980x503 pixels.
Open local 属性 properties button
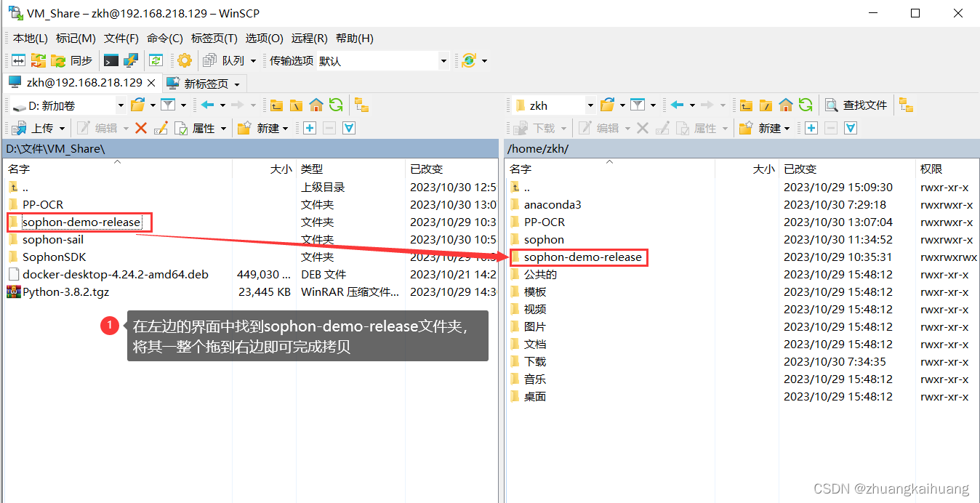tap(195, 128)
